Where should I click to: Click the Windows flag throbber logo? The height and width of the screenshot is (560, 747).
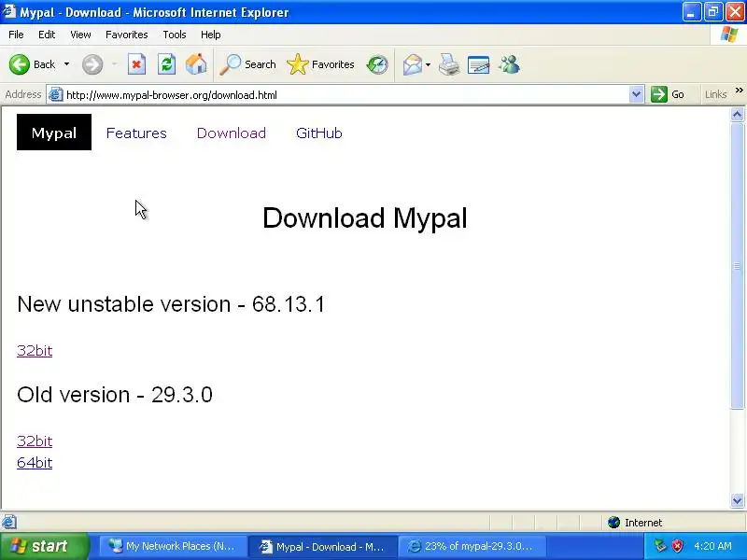click(729, 35)
